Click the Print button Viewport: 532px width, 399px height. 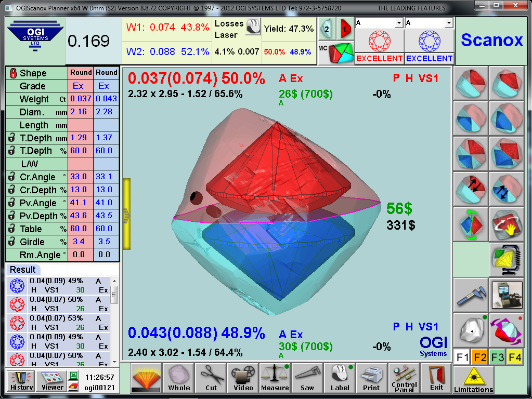coord(371,378)
